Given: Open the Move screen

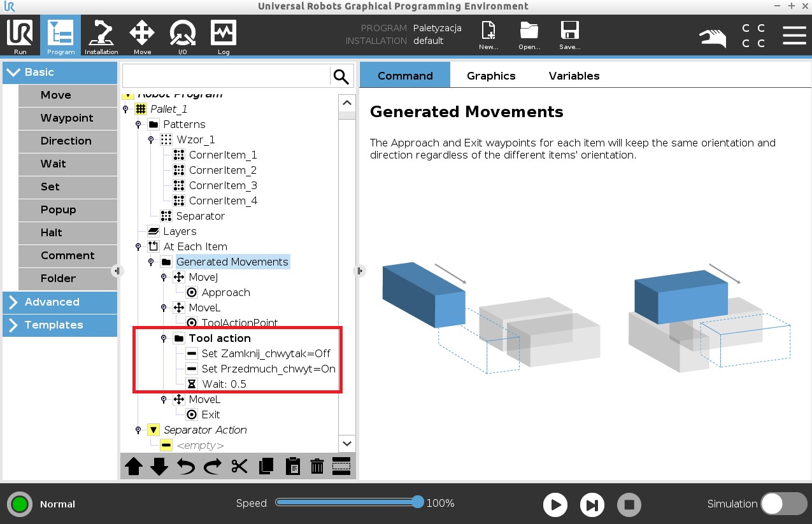Looking at the screenshot, I should (142, 36).
